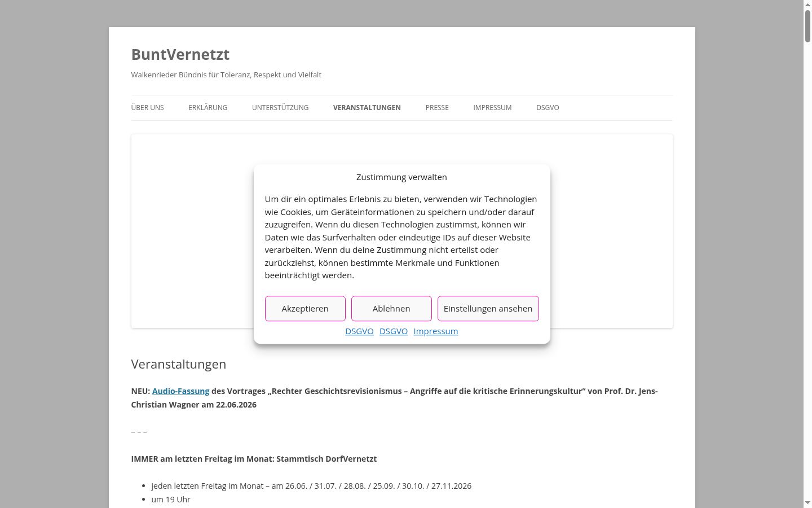Viewport: 812px width, 508px height.
Task: Click the first DSGVO link in the dialog
Action: tap(359, 331)
